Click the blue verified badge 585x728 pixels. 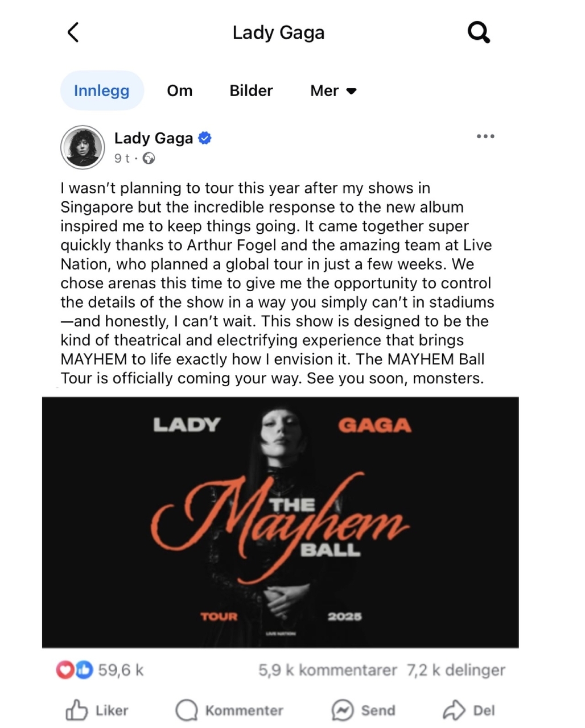[205, 138]
